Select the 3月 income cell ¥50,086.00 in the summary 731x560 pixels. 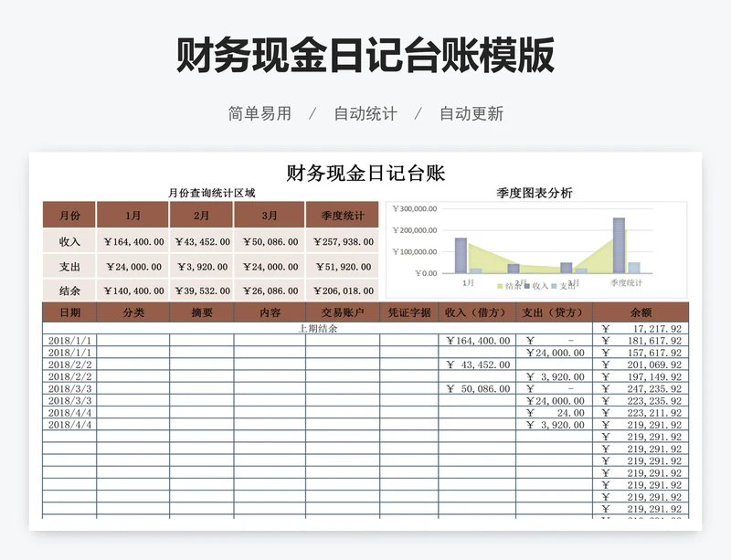click(270, 241)
